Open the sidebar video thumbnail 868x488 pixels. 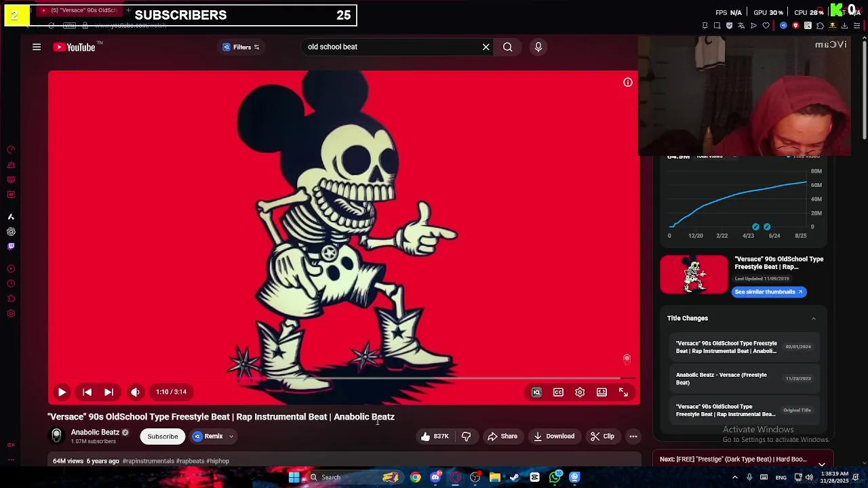click(694, 274)
